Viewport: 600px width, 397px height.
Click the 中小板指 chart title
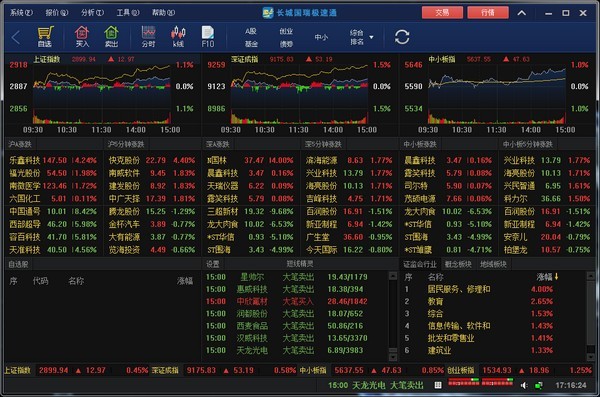tap(442, 59)
